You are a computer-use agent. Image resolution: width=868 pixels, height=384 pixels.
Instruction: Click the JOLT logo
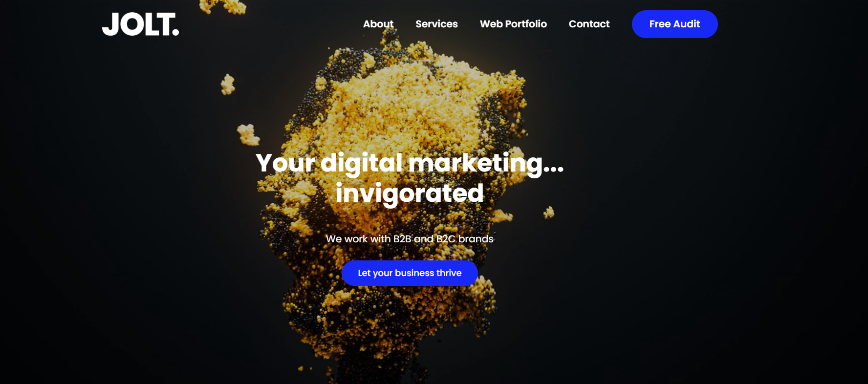click(x=140, y=24)
